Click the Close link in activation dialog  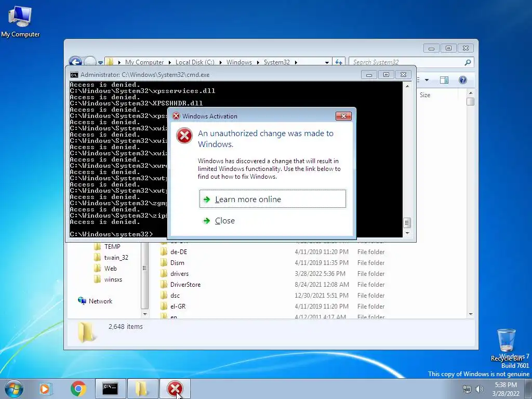pos(224,221)
